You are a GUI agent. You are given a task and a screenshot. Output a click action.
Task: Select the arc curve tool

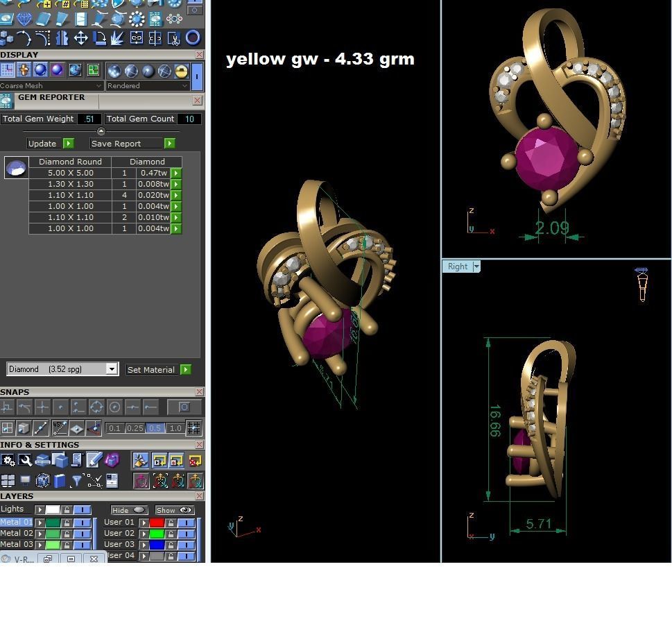[24, 38]
